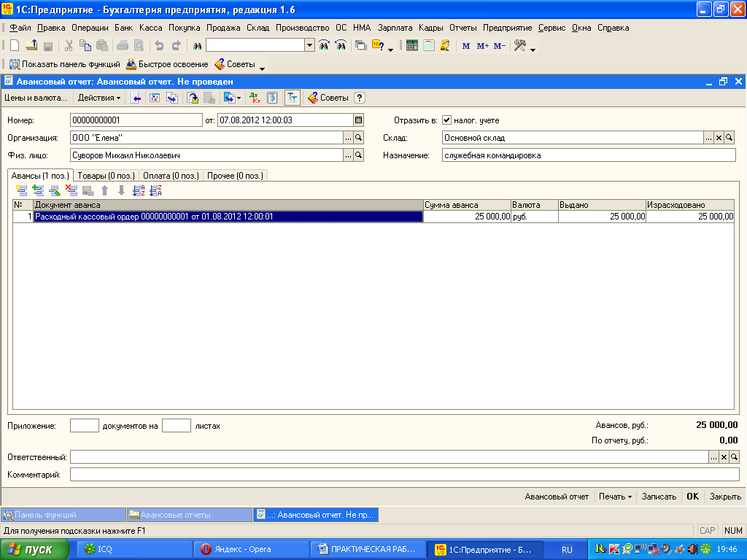747x560 pixels.
Task: Click the New document icon in main toolbar
Action: tap(15, 45)
